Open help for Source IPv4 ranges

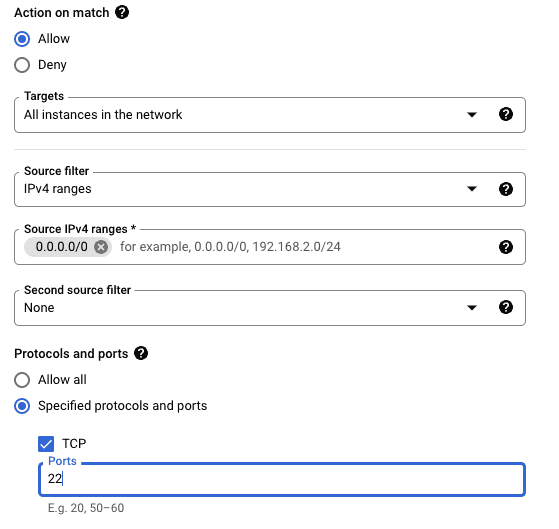click(x=506, y=247)
